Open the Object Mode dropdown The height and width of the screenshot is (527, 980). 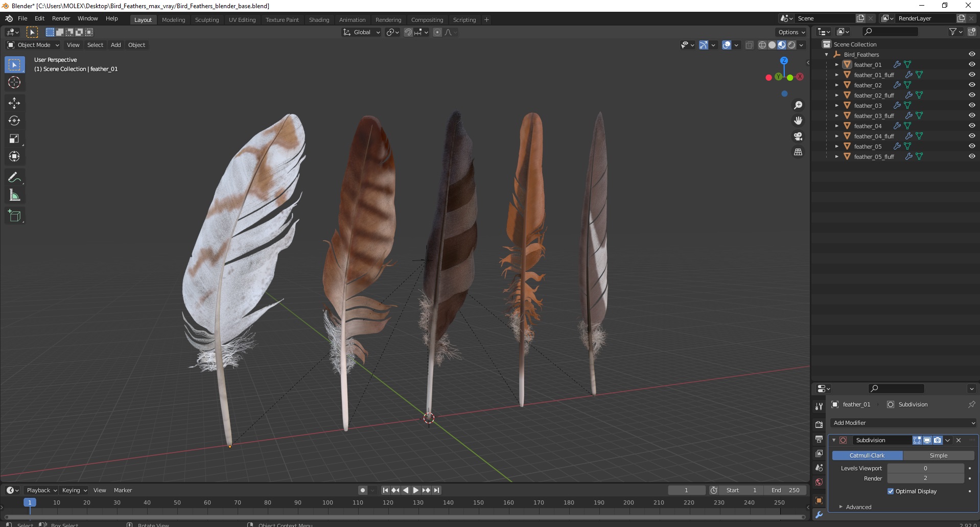pos(34,45)
